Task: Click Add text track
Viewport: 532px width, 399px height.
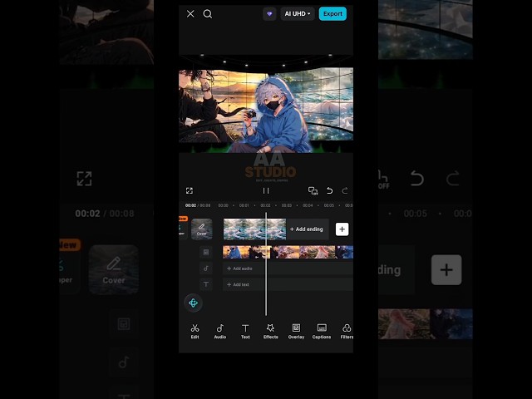Action: (288, 284)
